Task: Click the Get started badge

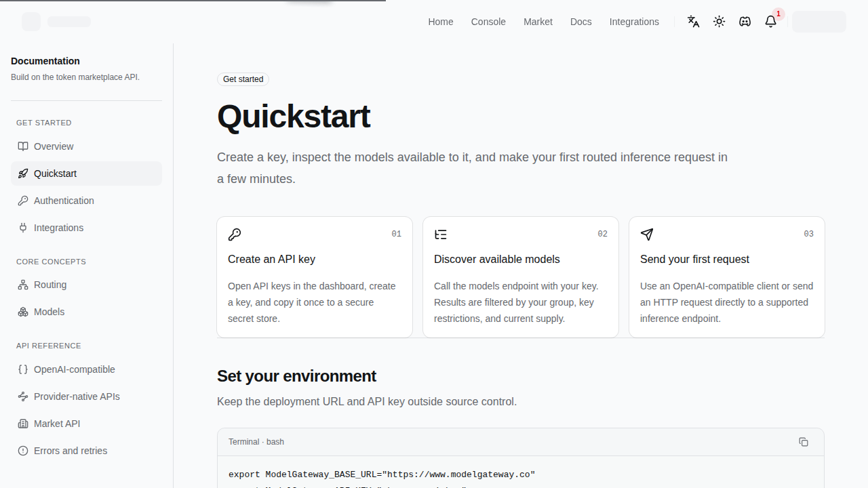Action: (243, 79)
